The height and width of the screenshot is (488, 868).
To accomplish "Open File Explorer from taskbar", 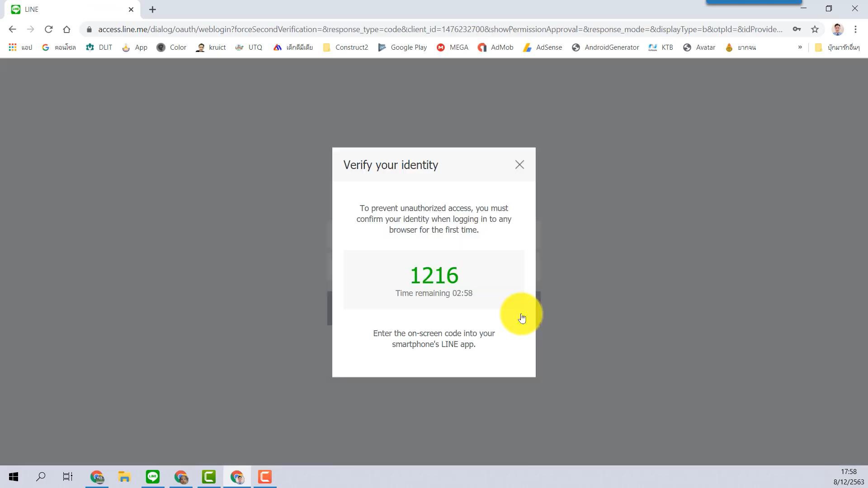I will pyautogui.click(x=124, y=477).
